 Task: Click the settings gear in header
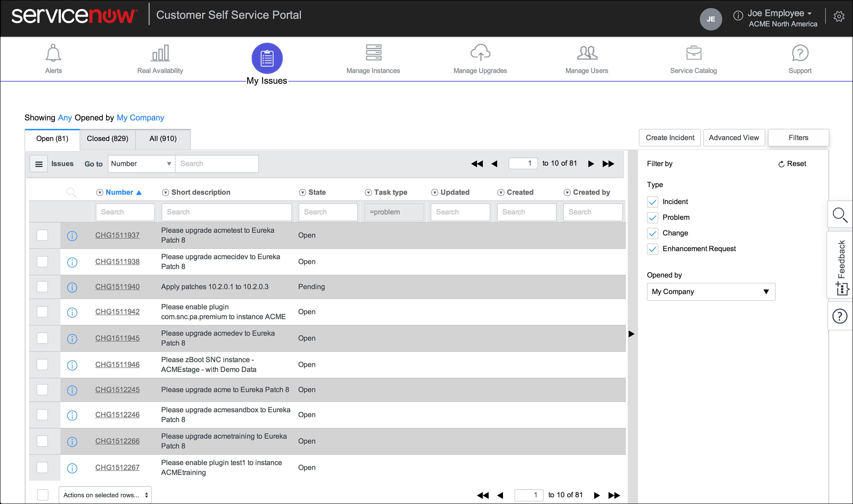click(839, 16)
